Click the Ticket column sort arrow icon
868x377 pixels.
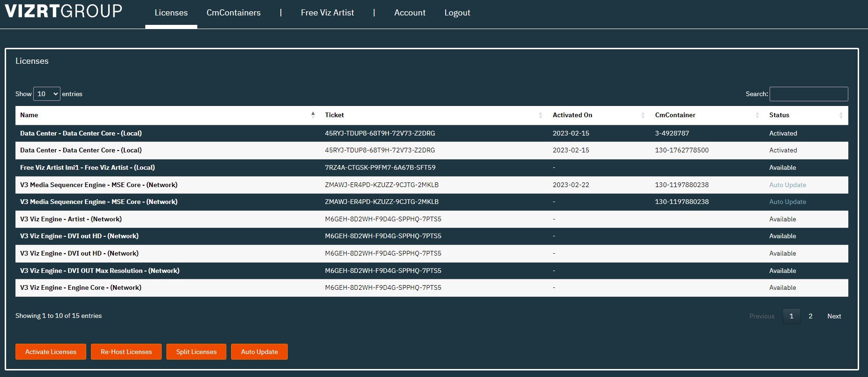pos(540,115)
